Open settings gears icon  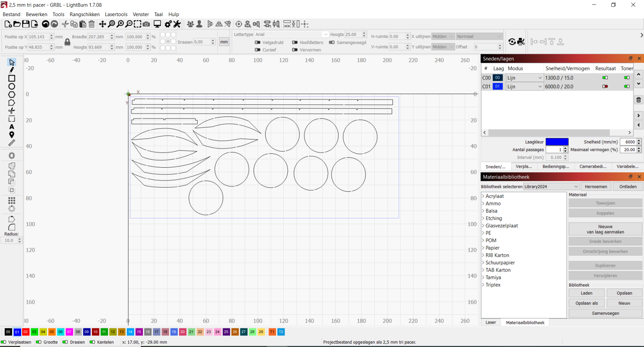168,24
